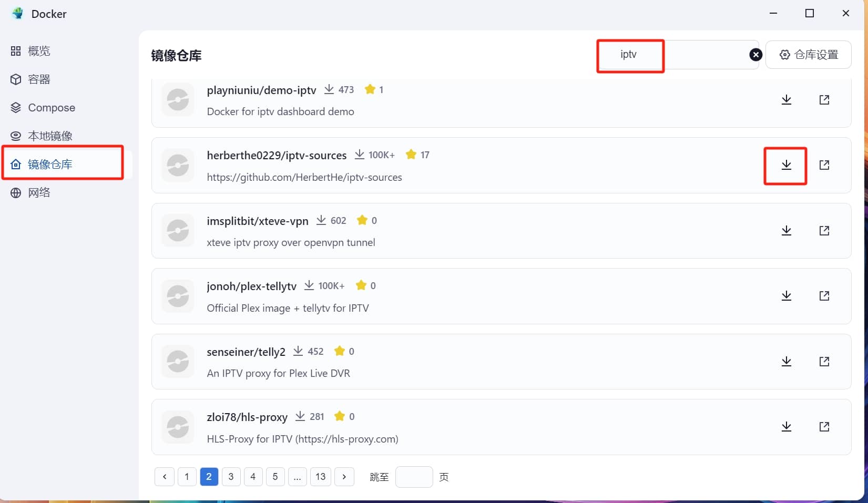Open zloi78/hls-proxy external link
Image resolution: width=868 pixels, height=503 pixels.
point(824,426)
